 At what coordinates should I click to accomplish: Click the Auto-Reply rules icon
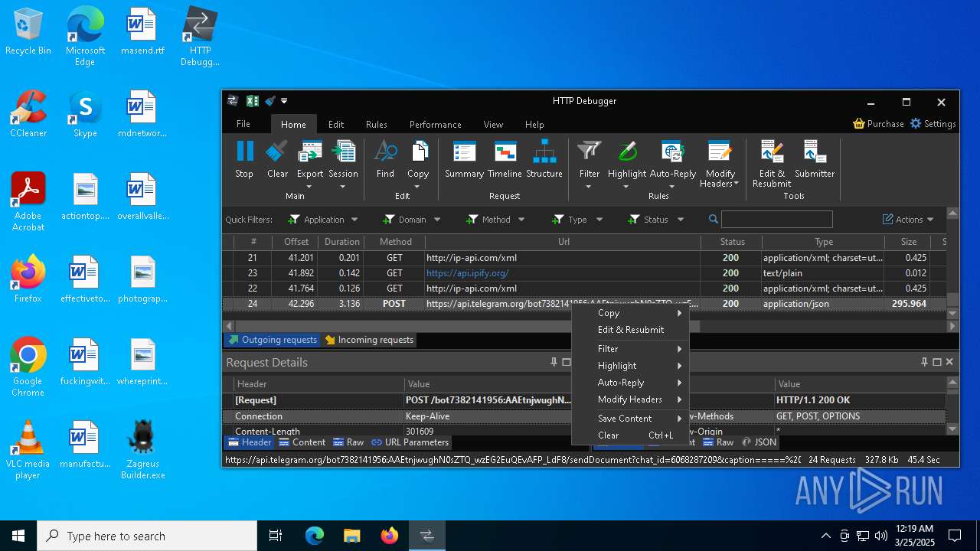(672, 152)
